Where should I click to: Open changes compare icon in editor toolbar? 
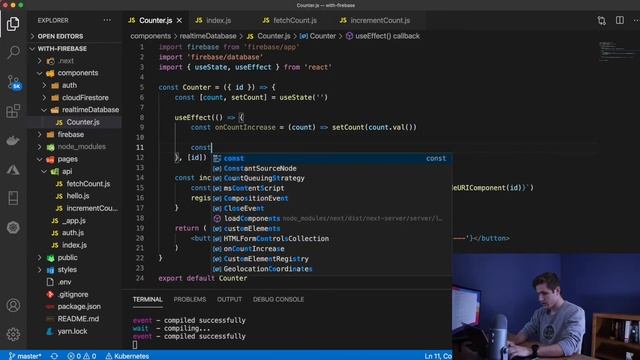(602, 20)
